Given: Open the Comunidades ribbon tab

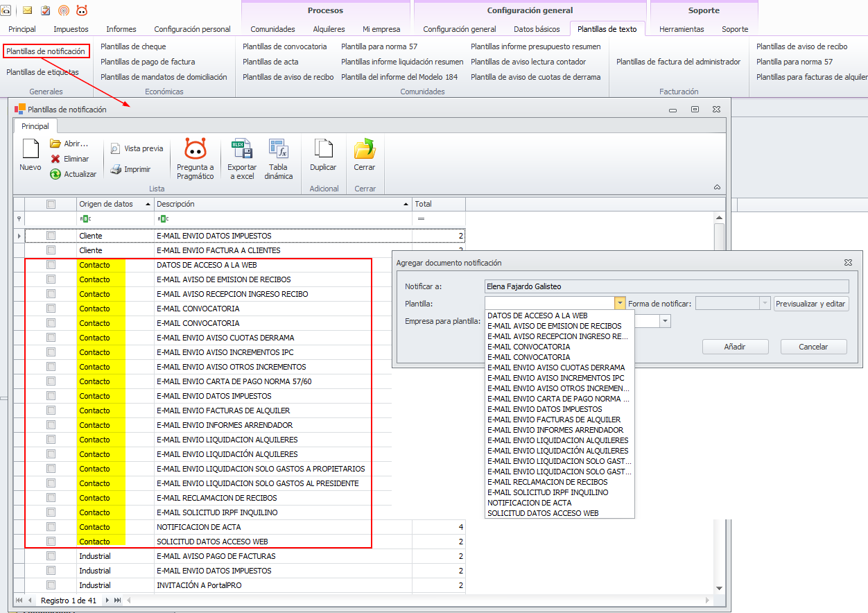Looking at the screenshot, I should click(x=272, y=29).
